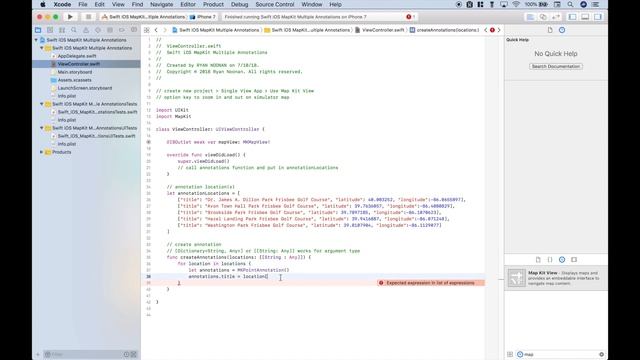
Task: Open the Report navigator icon
Action: tap(134, 30)
